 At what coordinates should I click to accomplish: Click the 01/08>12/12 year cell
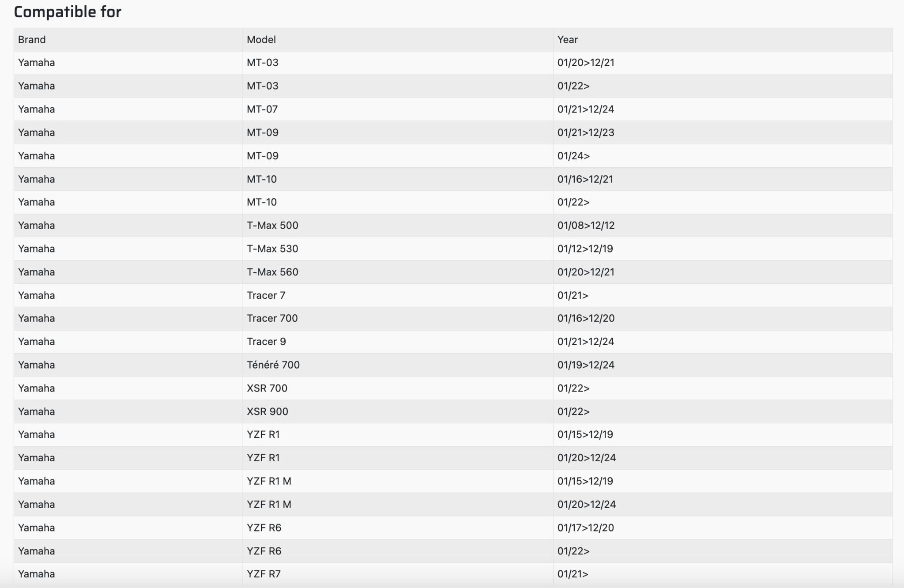586,226
